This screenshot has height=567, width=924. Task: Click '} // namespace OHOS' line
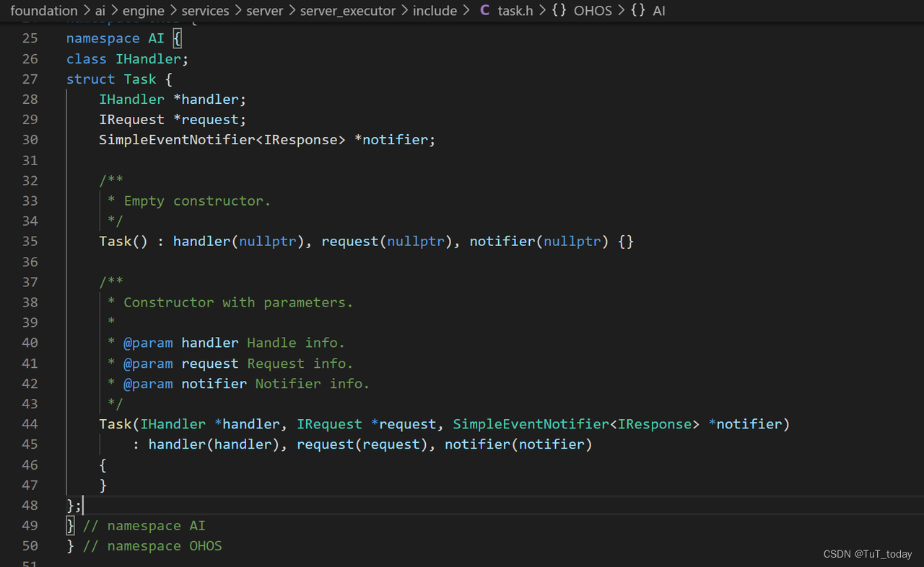(144, 545)
